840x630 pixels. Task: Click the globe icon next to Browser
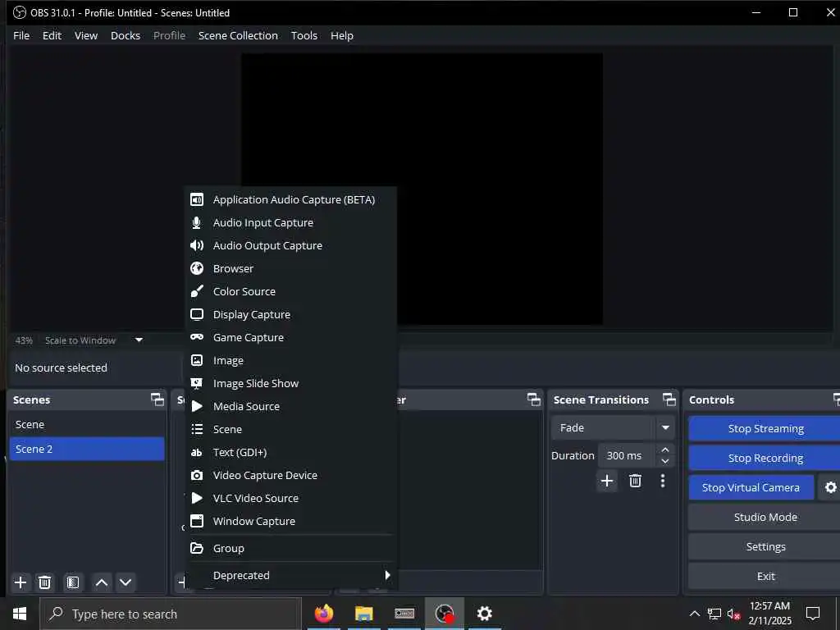coord(197,268)
